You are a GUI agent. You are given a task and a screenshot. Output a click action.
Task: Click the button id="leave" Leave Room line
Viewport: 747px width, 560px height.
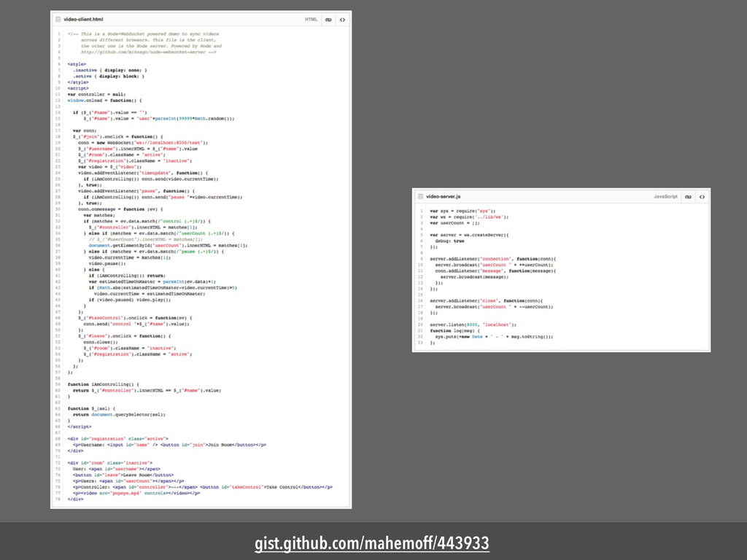[x=123, y=475]
